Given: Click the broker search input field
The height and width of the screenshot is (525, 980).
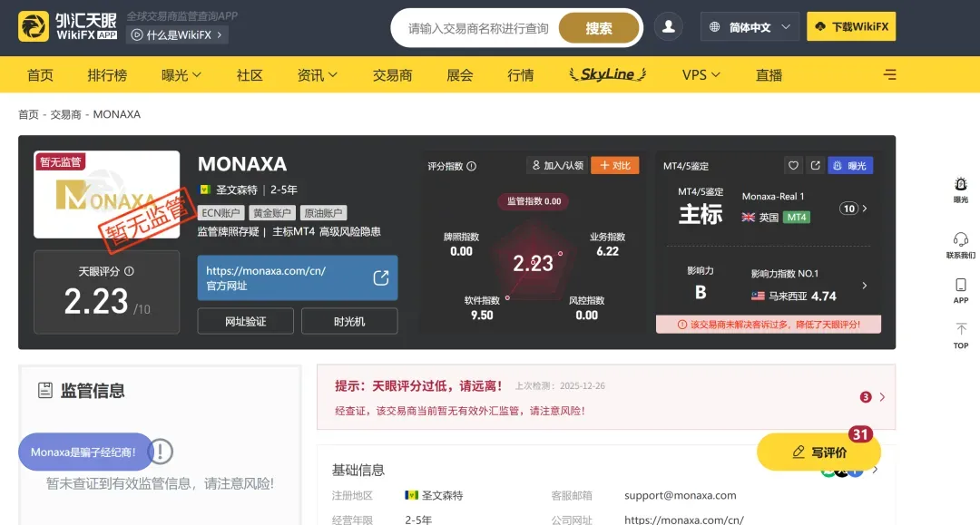Looking at the screenshot, I should [478, 28].
